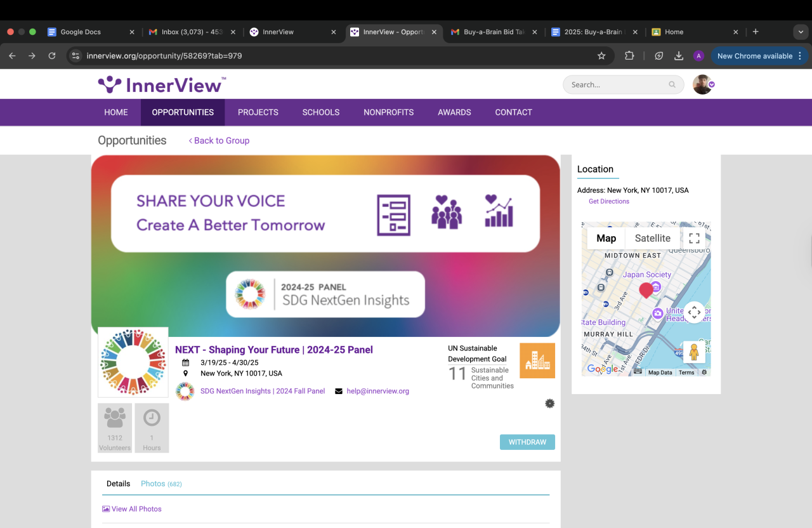Bookmark this page with the star icon
The image size is (812, 528).
pyautogui.click(x=601, y=56)
